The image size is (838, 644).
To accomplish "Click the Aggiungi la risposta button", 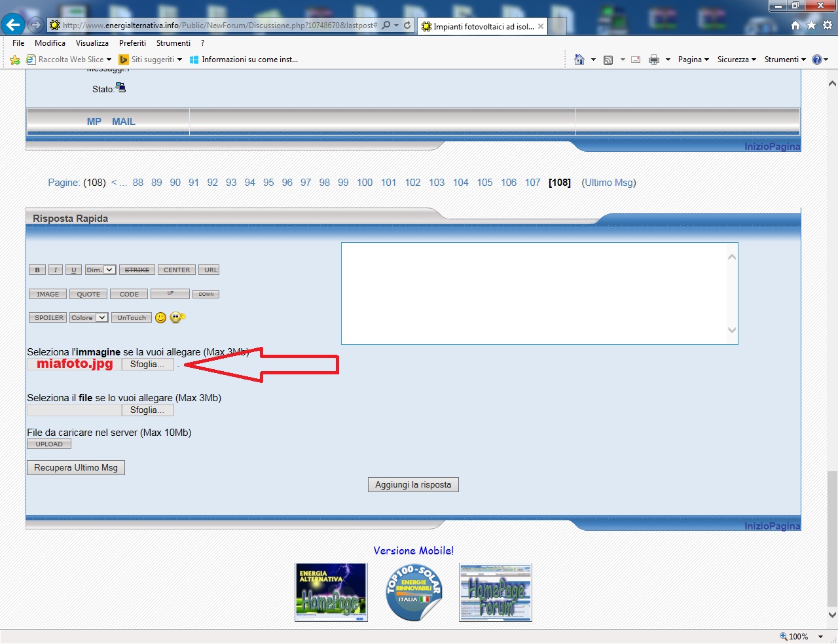I will [413, 485].
